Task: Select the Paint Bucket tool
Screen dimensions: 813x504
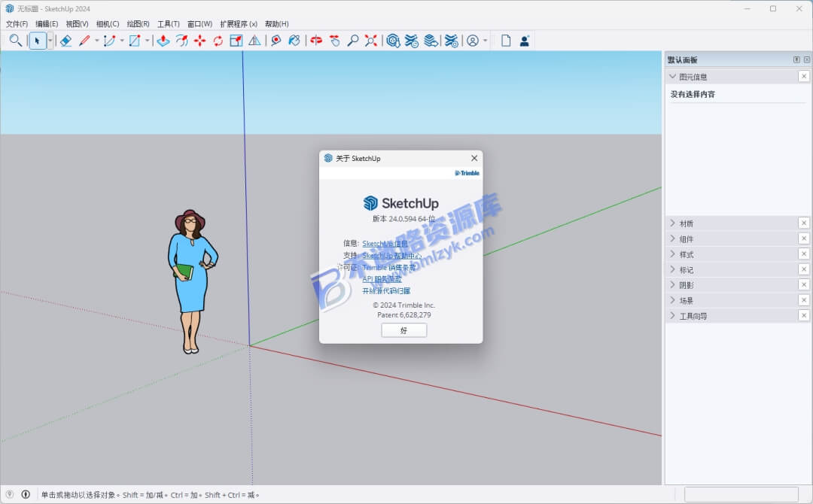Action: (294, 41)
